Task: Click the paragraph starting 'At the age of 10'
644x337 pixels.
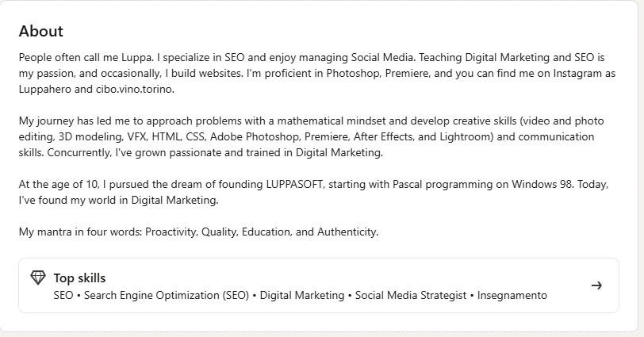Action: tap(314, 192)
